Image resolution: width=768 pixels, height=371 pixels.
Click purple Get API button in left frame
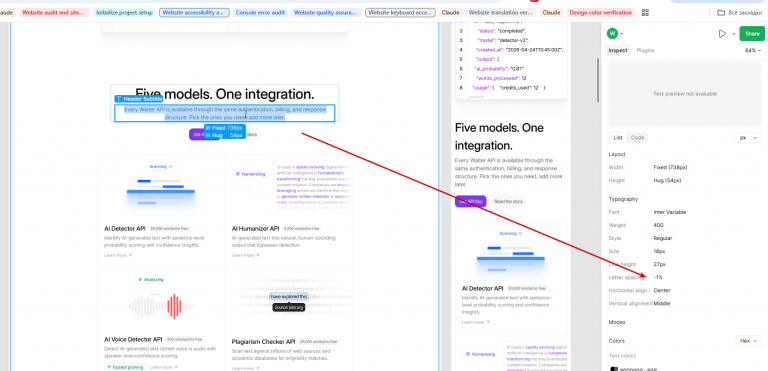point(197,134)
